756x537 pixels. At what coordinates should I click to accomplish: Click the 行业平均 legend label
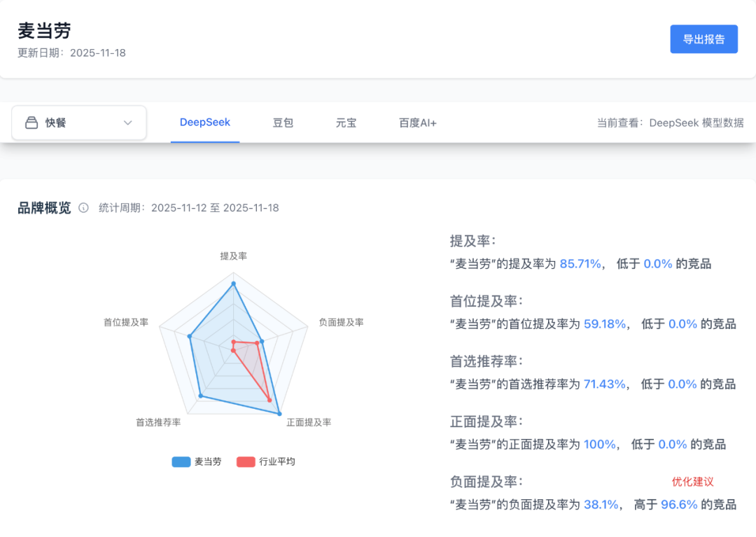pyautogui.click(x=277, y=462)
